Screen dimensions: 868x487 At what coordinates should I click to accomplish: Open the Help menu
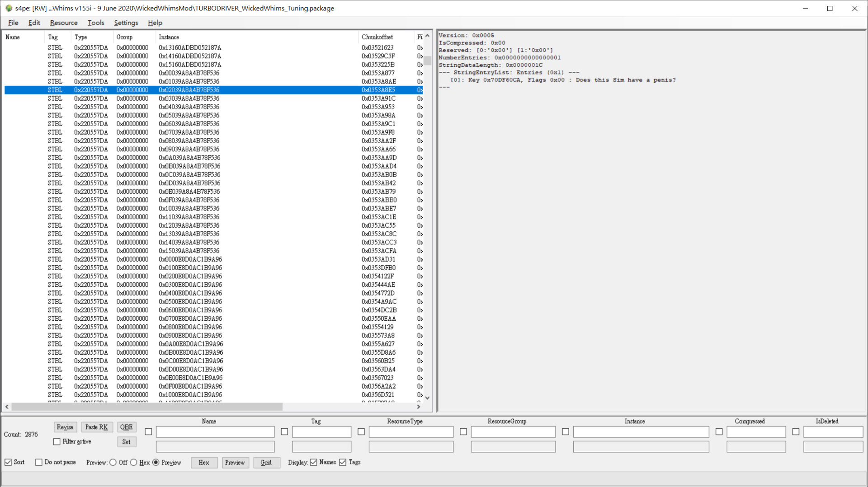(x=155, y=23)
